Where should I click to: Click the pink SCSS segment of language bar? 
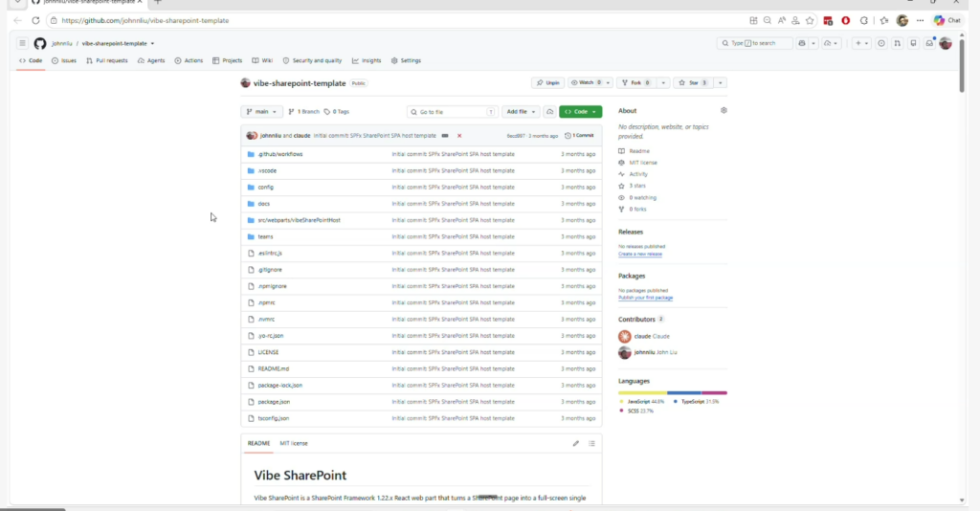[x=714, y=393]
